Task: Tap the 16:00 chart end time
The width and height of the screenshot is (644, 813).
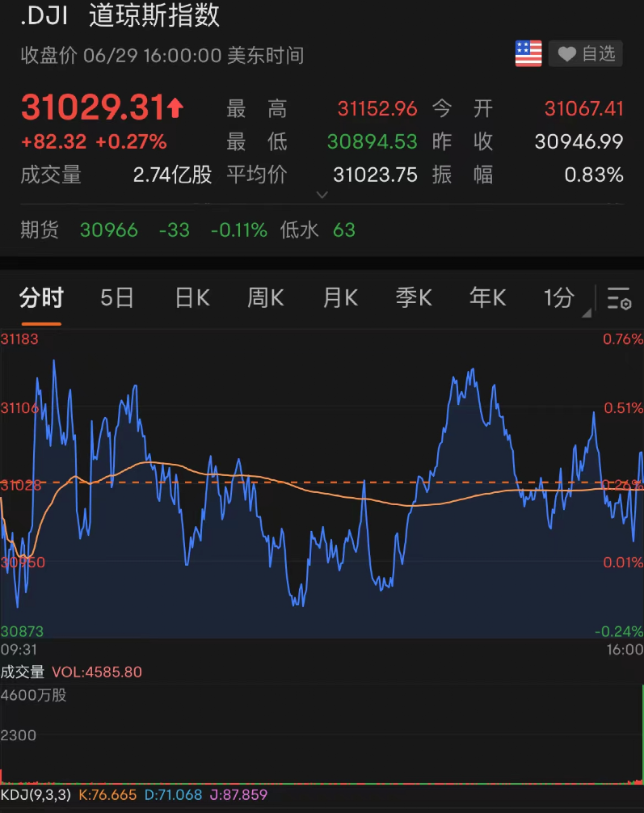Action: [x=625, y=650]
